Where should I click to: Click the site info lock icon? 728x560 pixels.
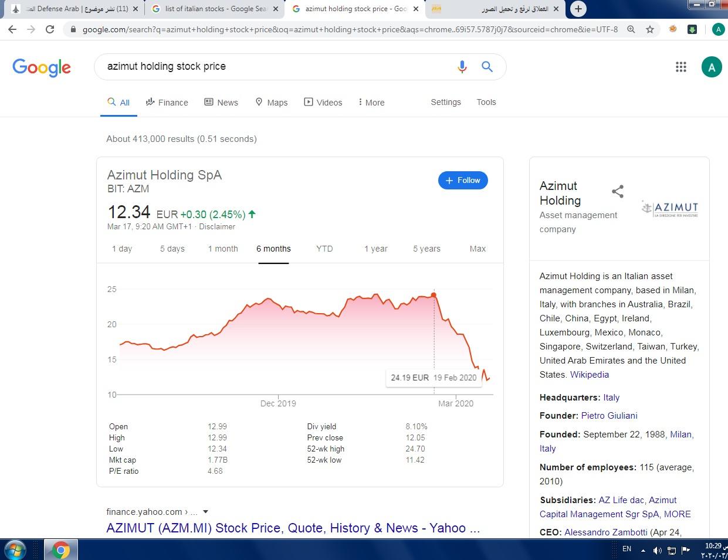coord(73,29)
